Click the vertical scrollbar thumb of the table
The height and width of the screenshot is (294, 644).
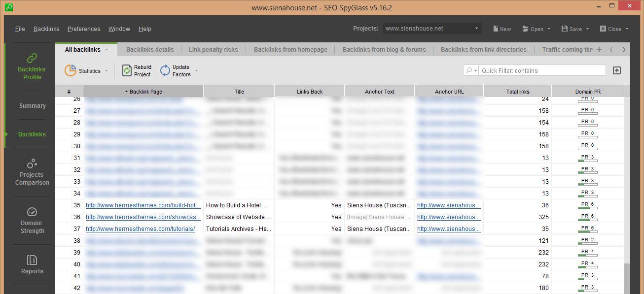coord(627,278)
